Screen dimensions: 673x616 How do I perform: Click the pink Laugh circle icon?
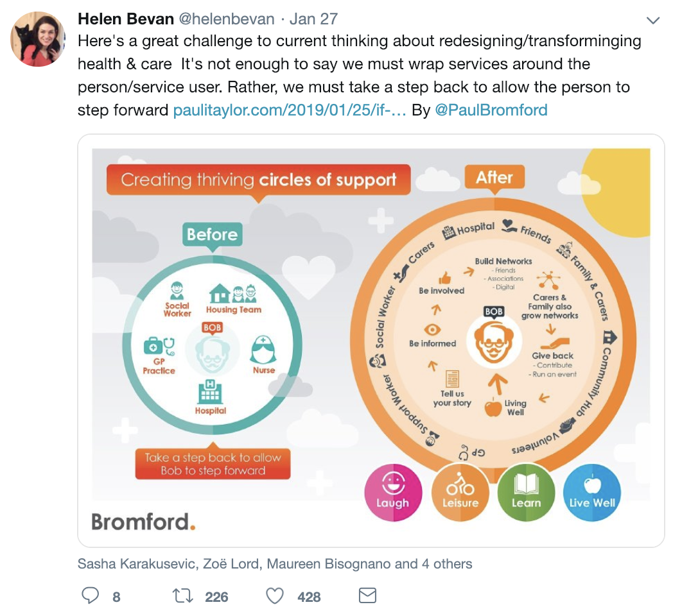click(x=392, y=492)
